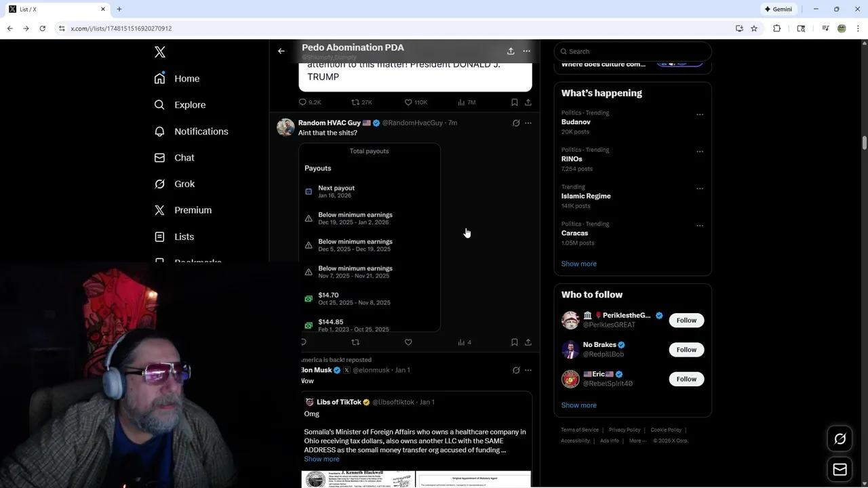Viewport: 868px width, 488px height.
Task: Open the Islamic Regime trending topic
Action: pos(586,196)
